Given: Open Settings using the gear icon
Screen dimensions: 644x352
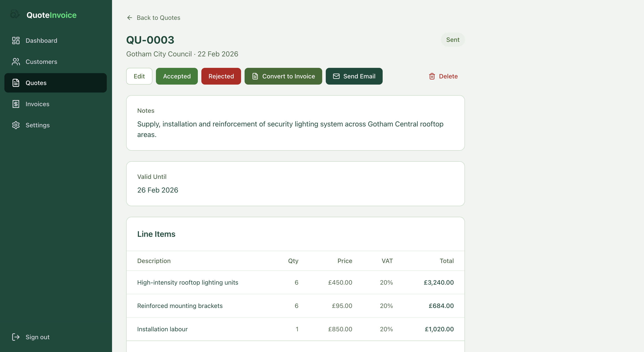Looking at the screenshot, I should (x=16, y=125).
